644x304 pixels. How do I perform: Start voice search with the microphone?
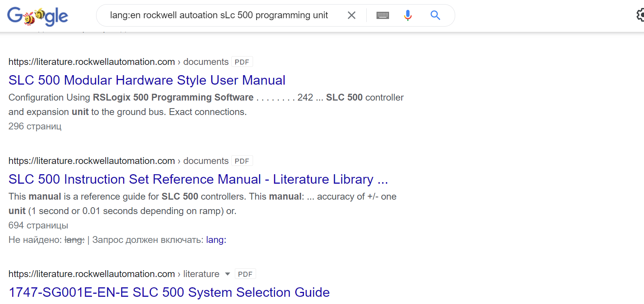(x=408, y=15)
